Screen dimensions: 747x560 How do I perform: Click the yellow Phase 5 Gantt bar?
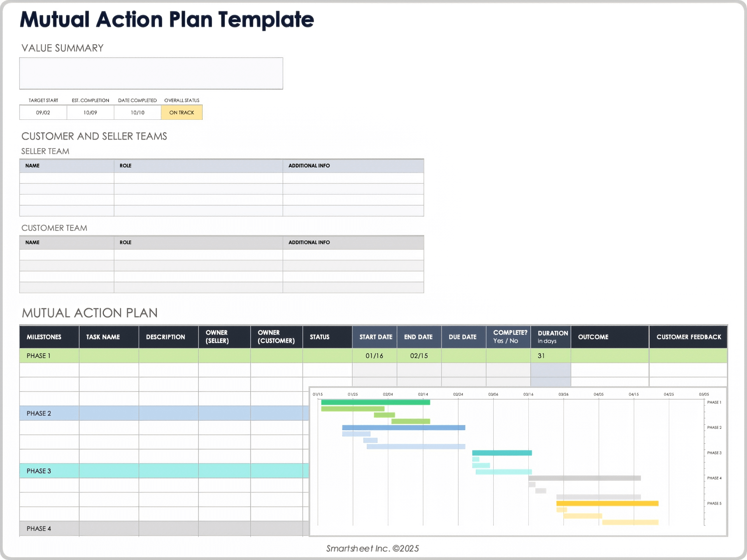[607, 503]
